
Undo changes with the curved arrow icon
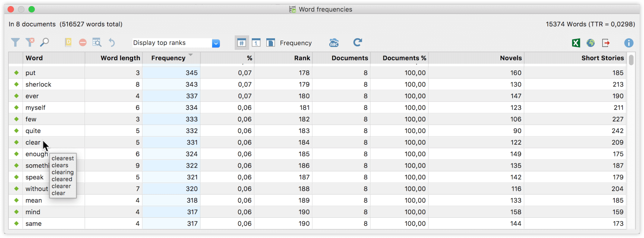pos(111,42)
